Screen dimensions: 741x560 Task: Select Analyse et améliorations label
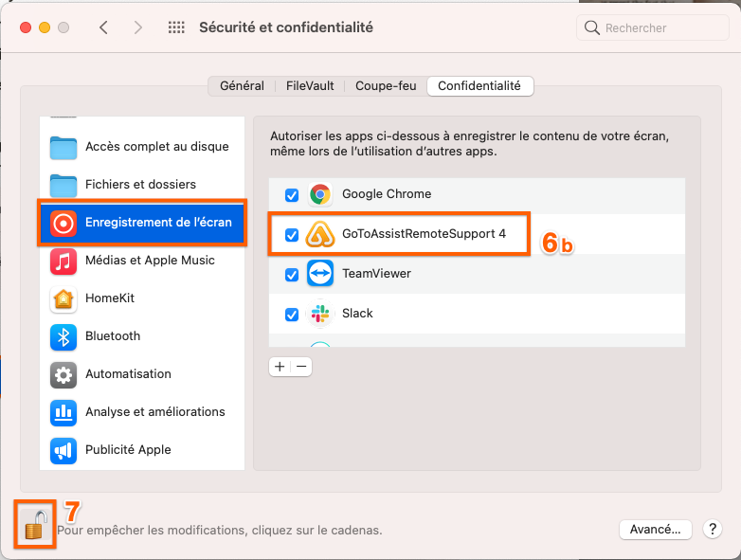tap(155, 411)
